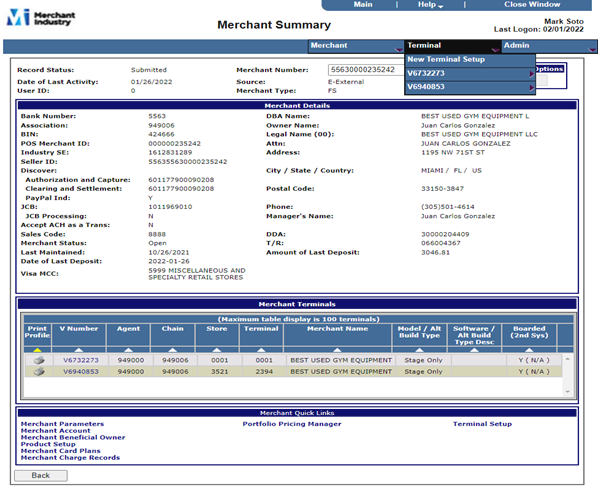Select Record Status value Submitted

(x=149, y=70)
